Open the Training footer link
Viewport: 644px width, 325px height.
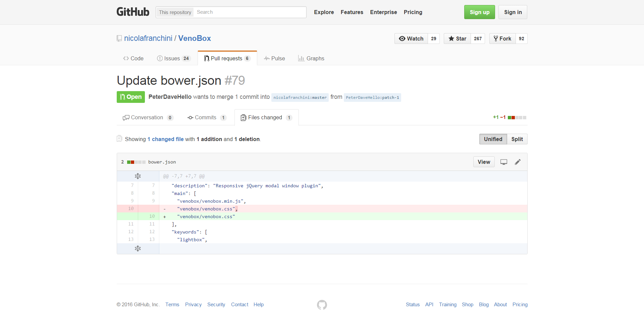point(448,305)
